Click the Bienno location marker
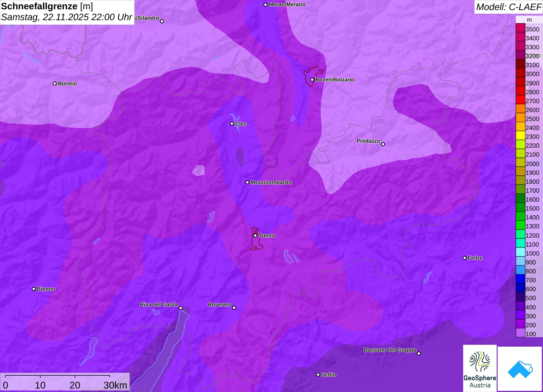This screenshot has width=543, height=392. point(34,289)
